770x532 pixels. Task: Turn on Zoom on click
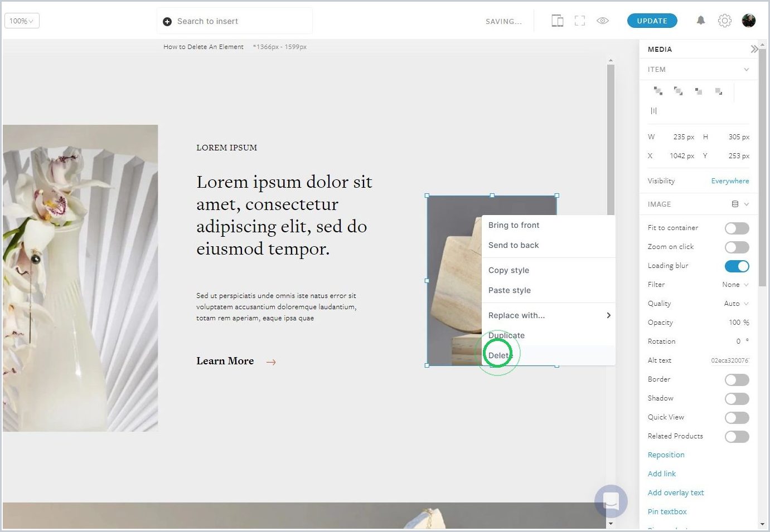[737, 247]
